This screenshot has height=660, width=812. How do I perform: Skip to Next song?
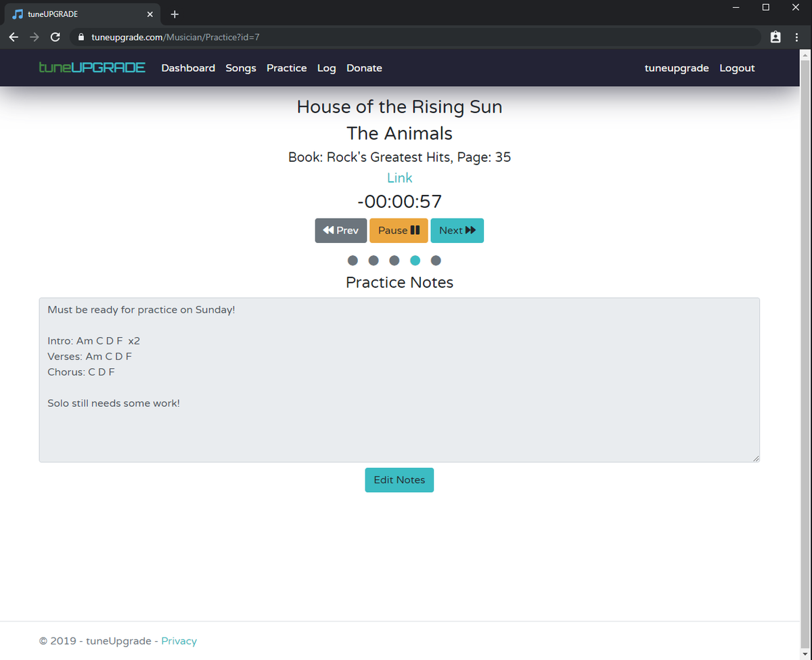click(457, 230)
